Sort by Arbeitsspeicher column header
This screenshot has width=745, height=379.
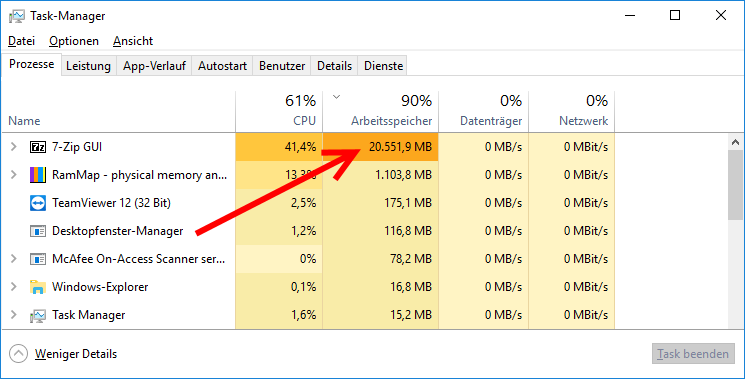click(x=381, y=111)
